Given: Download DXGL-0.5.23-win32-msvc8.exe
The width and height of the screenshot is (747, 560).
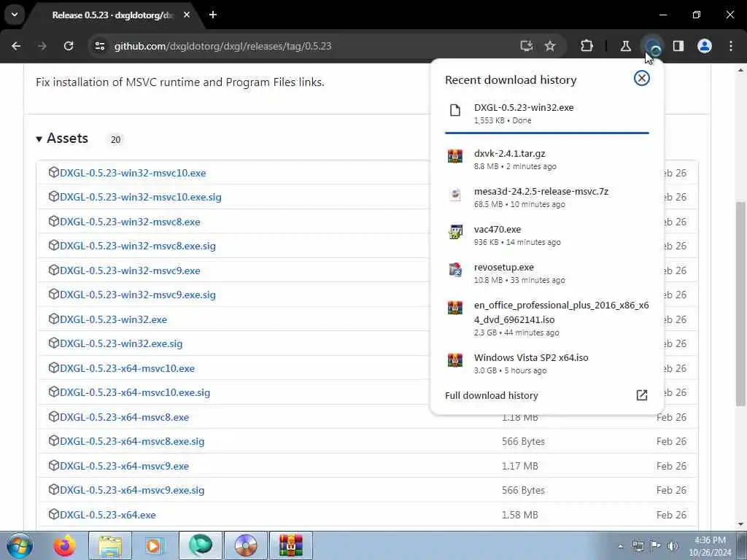Looking at the screenshot, I should (130, 222).
